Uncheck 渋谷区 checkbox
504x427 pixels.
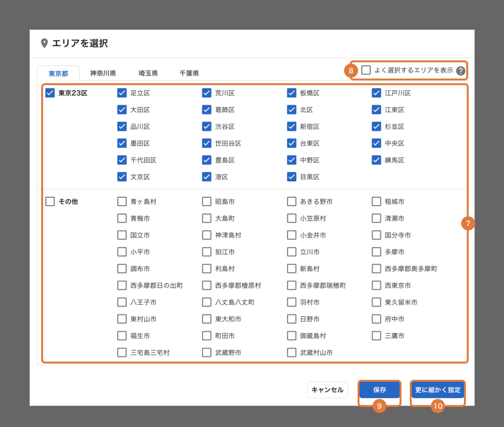pos(207,126)
